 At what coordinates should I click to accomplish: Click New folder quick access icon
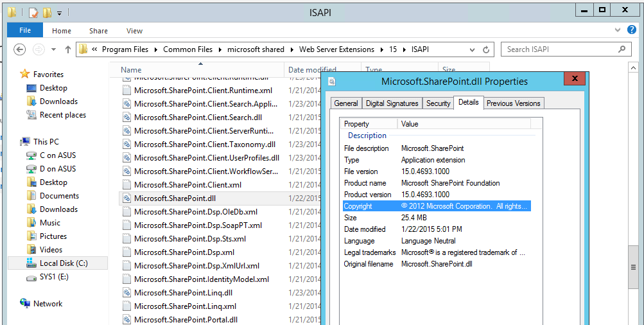pos(47,12)
